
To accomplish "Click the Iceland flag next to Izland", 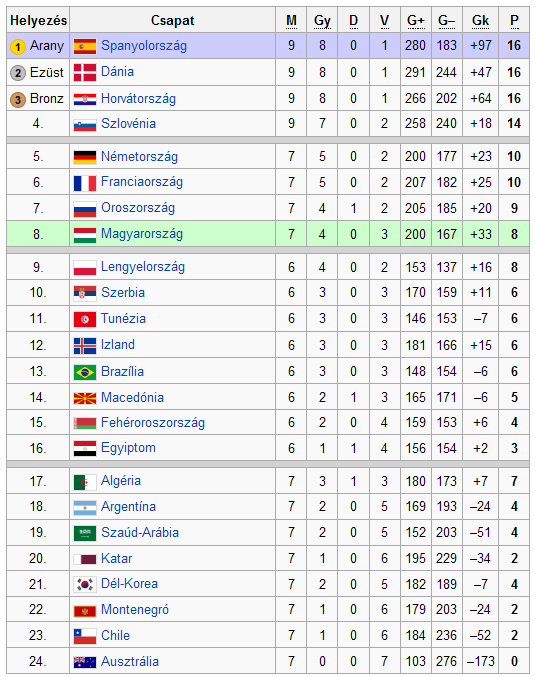I will 85,346.
